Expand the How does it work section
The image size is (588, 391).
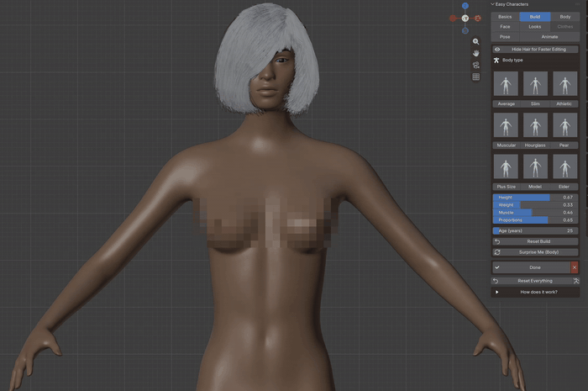(535, 292)
